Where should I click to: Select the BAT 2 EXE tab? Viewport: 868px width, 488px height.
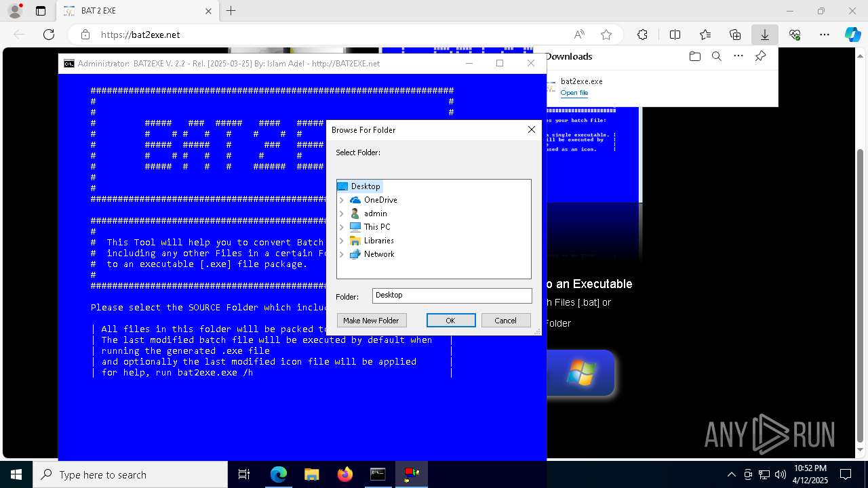[x=136, y=11]
